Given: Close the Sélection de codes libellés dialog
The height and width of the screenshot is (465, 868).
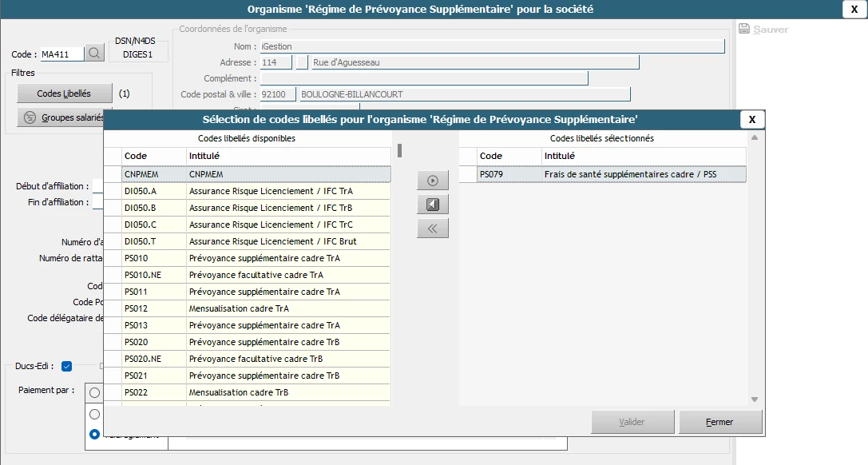Looking at the screenshot, I should 751,119.
